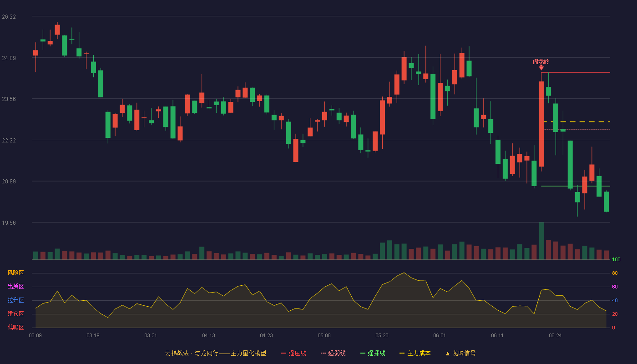Viewport: 637px width, 364px height.
Task: Toggle the 强弱线 legend entry
Action: click(x=333, y=353)
